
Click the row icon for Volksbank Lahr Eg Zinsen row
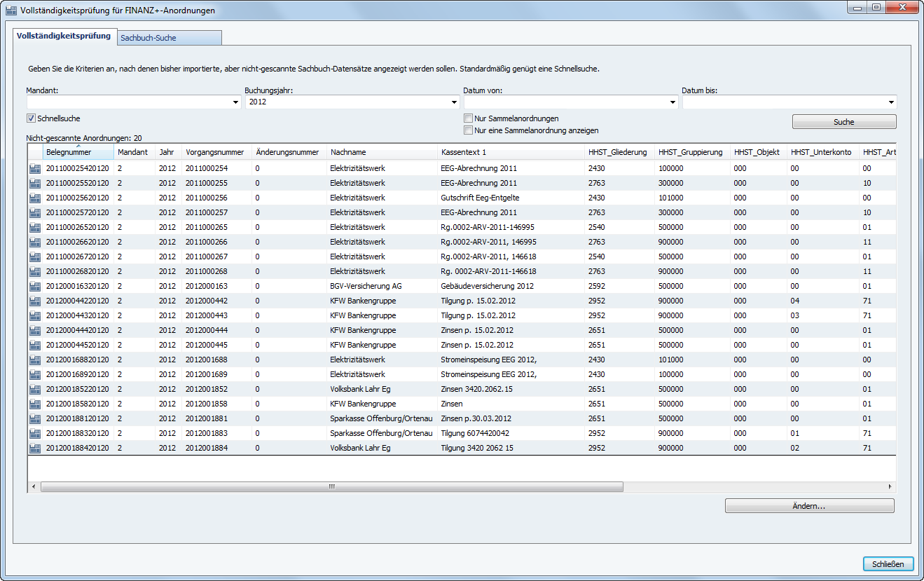[35, 389]
